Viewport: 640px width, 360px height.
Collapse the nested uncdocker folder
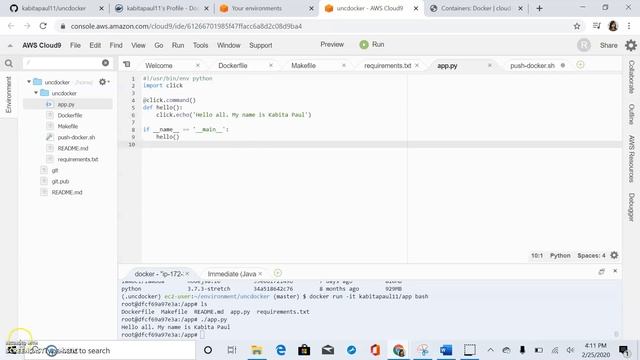tap(36, 93)
